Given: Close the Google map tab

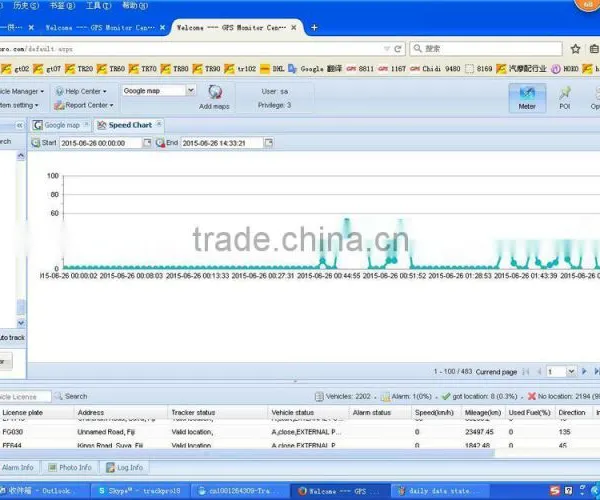Looking at the screenshot, I should [x=86, y=124].
